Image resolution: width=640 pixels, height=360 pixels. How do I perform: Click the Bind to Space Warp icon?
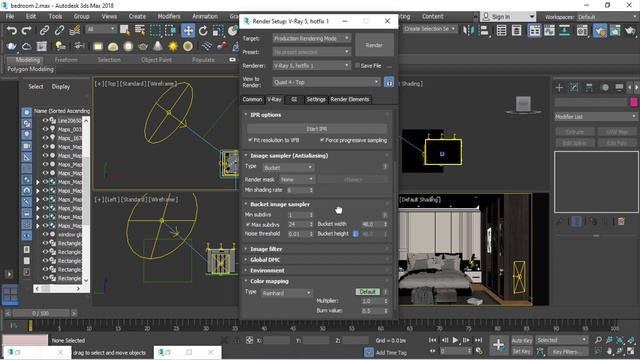pyautogui.click(x=75, y=30)
